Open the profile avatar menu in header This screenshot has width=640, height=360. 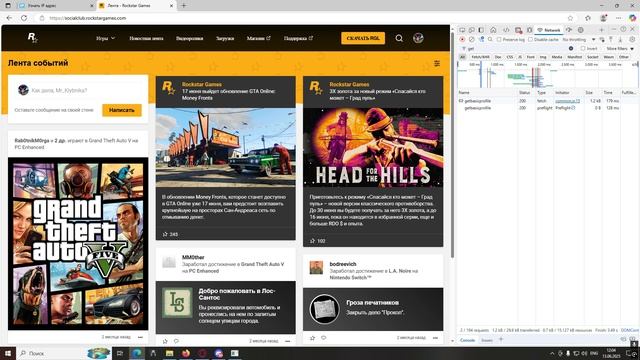click(418, 38)
